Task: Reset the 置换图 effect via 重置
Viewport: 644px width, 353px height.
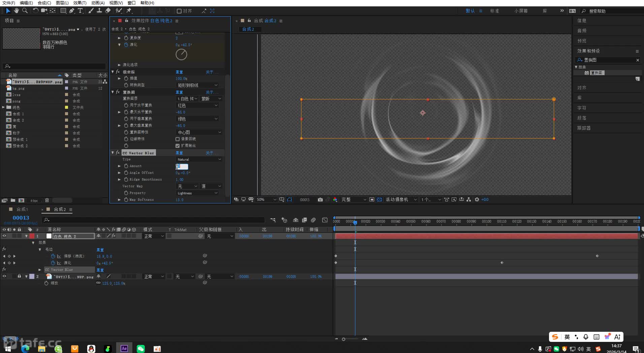Action: [x=179, y=92]
